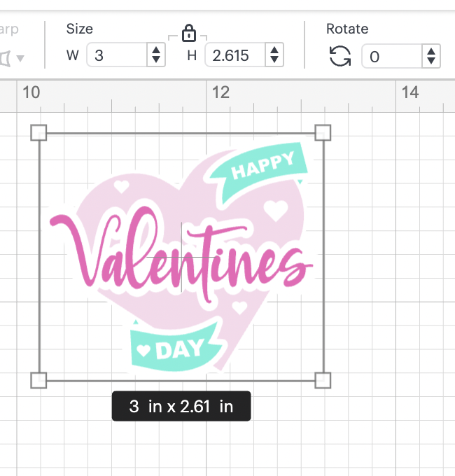
Task: Click the top-right selection handle
Action: pos(323,133)
